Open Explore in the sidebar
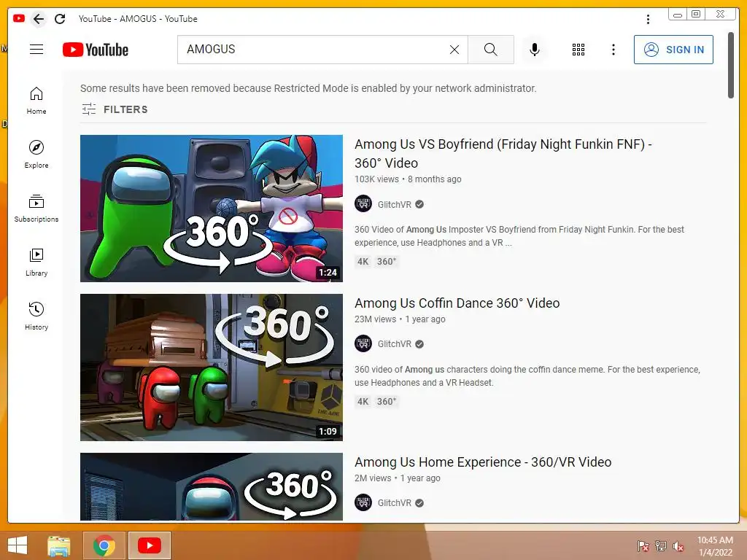747x560 pixels. (x=36, y=155)
